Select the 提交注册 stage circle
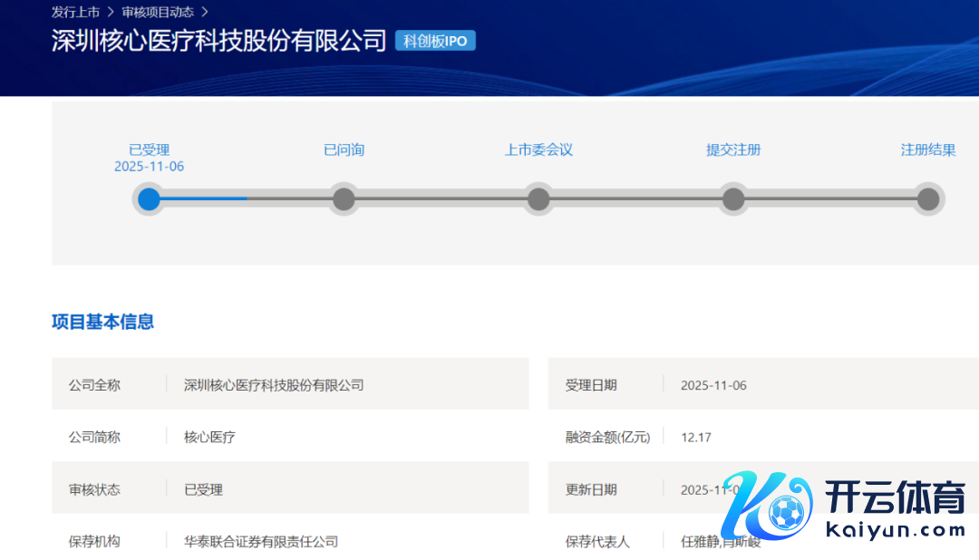 pos(733,198)
